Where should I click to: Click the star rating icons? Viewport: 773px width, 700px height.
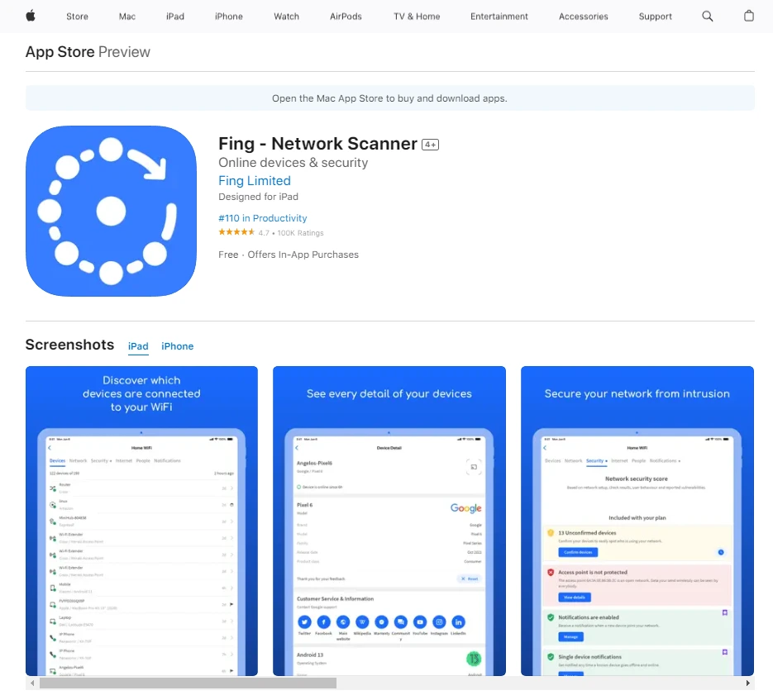click(236, 232)
